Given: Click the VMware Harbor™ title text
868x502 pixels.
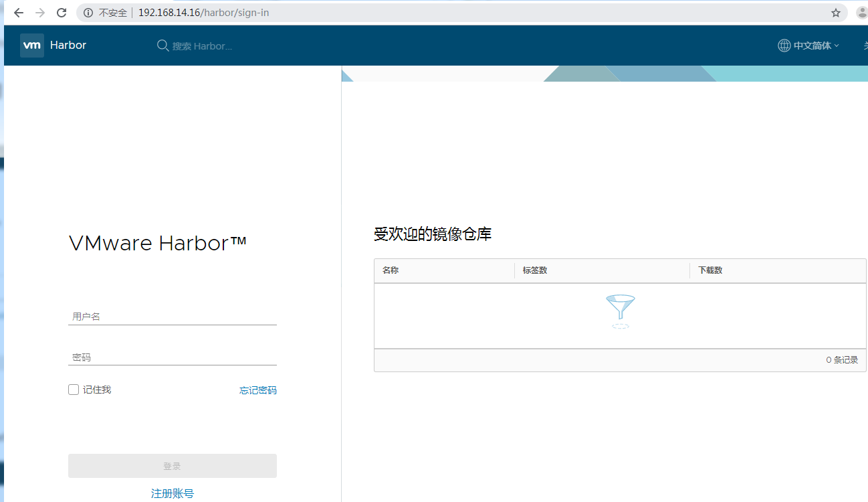Looking at the screenshot, I should coord(158,243).
